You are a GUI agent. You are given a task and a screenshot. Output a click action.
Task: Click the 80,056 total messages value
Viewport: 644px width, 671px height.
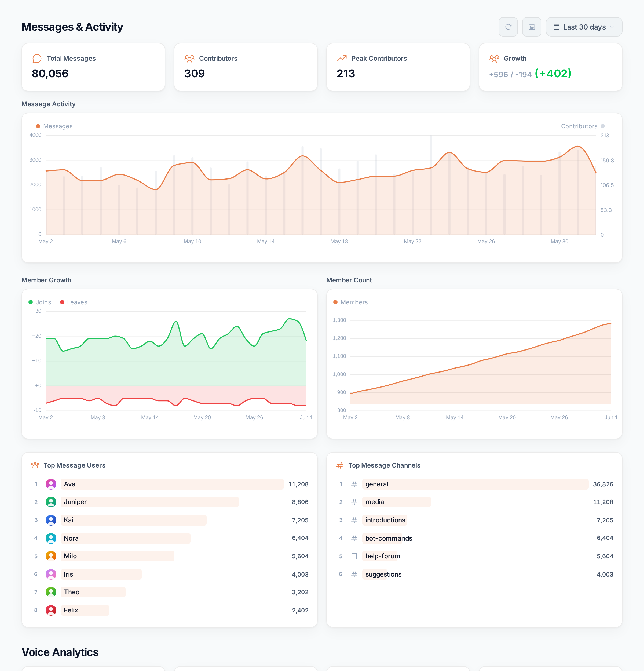(50, 74)
